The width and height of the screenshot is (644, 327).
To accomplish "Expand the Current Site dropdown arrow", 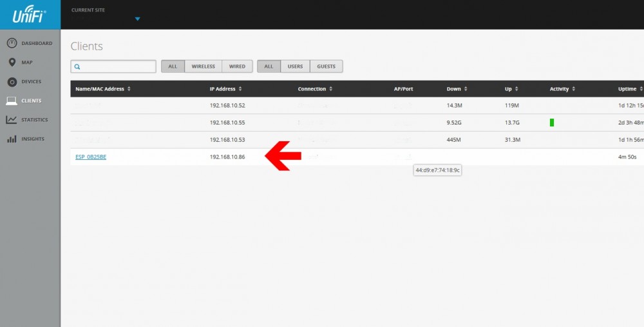I will (137, 19).
